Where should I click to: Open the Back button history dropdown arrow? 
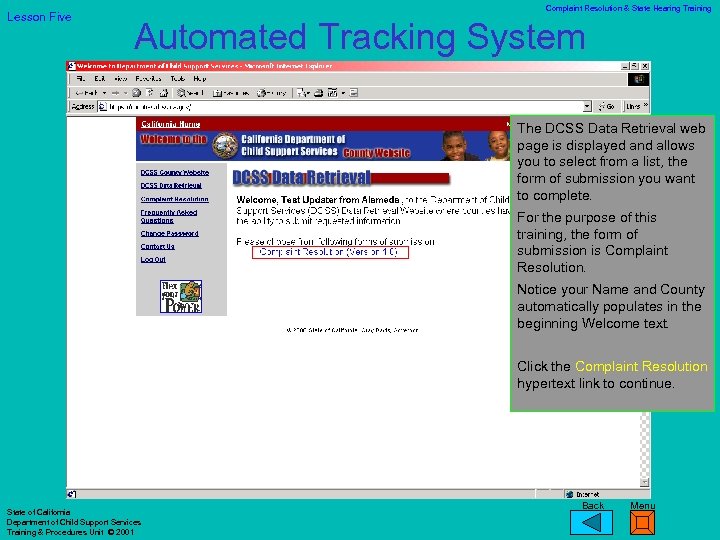(x=105, y=93)
